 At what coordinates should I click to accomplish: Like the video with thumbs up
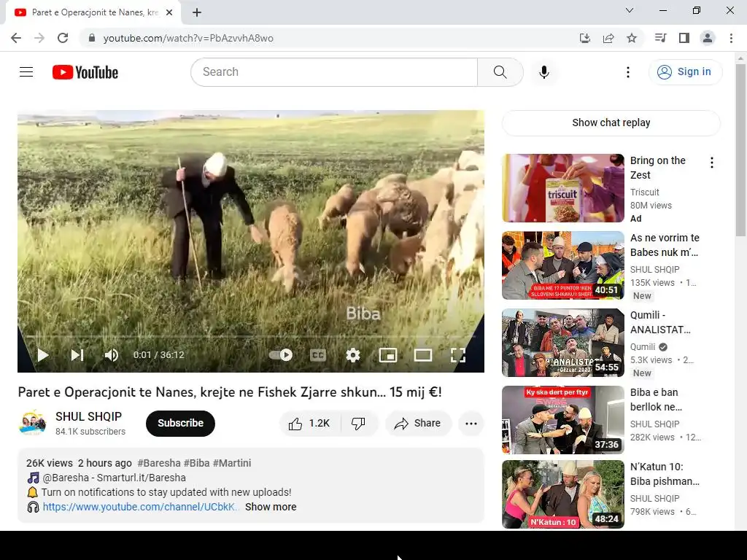[310, 424]
